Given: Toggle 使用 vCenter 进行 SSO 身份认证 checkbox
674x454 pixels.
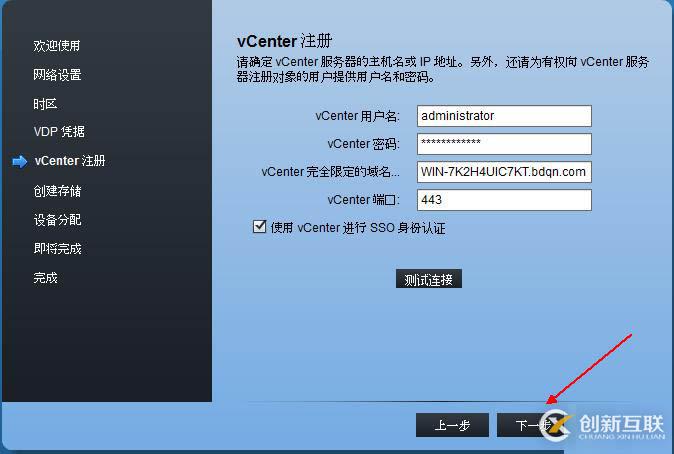Looking at the screenshot, I should coord(260,227).
